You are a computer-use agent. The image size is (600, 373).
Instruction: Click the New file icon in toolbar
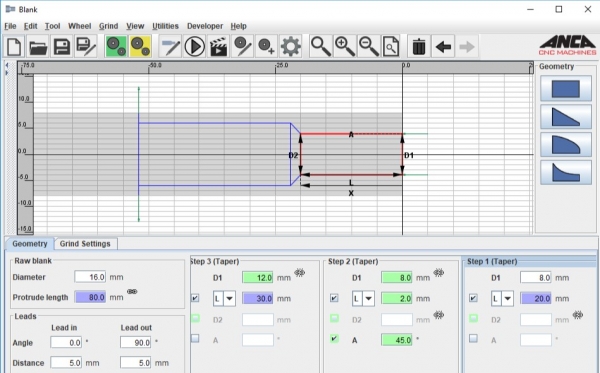click(14, 47)
